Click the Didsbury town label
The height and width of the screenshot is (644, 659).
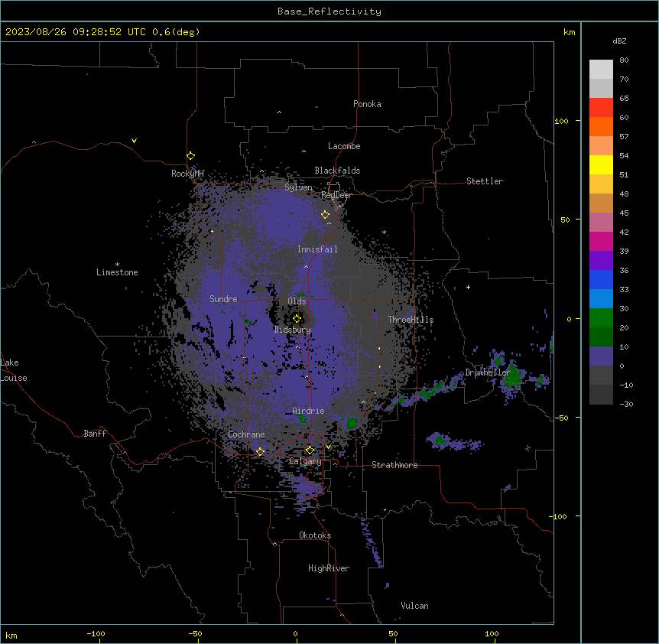point(292,330)
